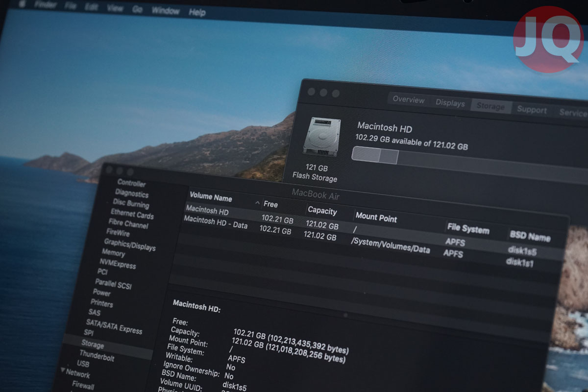Select Controller in the System Information sidebar

131,183
